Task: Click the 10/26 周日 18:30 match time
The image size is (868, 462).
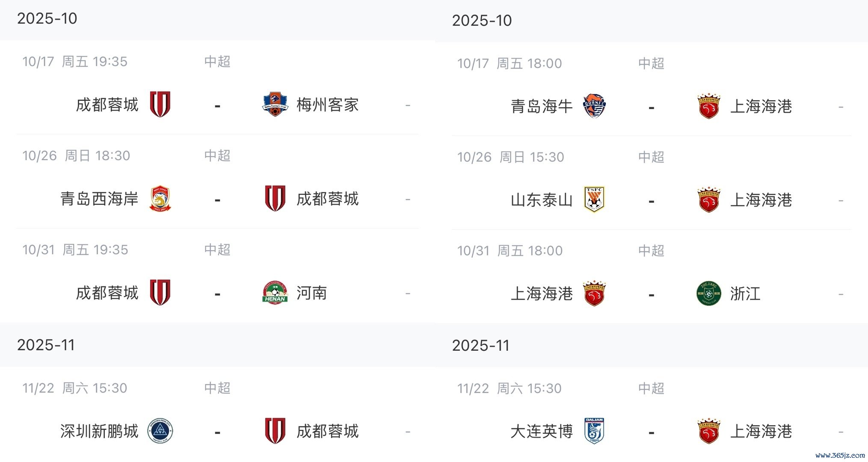Action: 76,156
